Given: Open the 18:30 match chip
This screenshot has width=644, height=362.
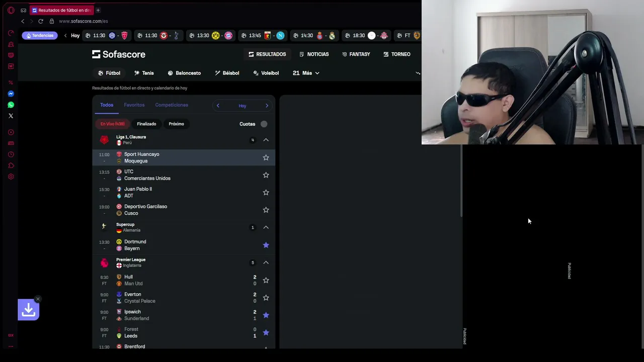Looking at the screenshot, I should [366, 36].
